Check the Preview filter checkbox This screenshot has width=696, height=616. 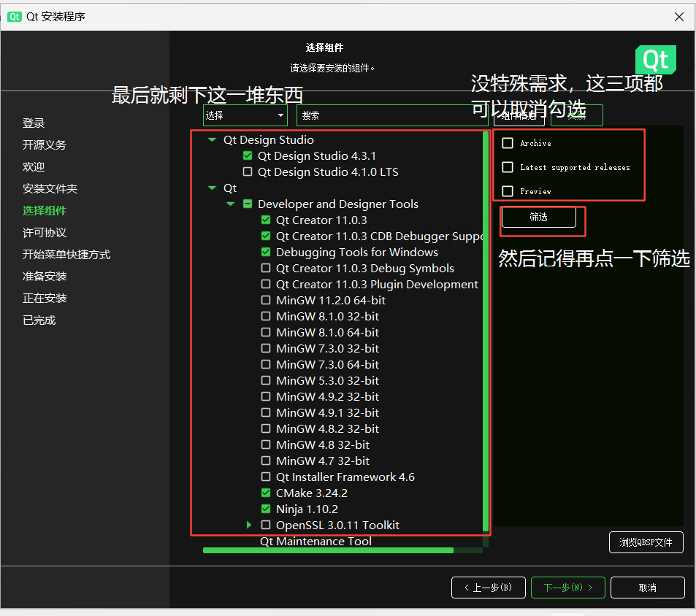click(x=508, y=191)
